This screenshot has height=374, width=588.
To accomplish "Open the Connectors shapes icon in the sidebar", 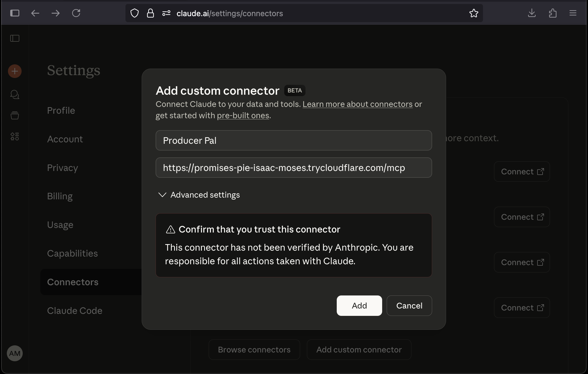I will click(14, 136).
